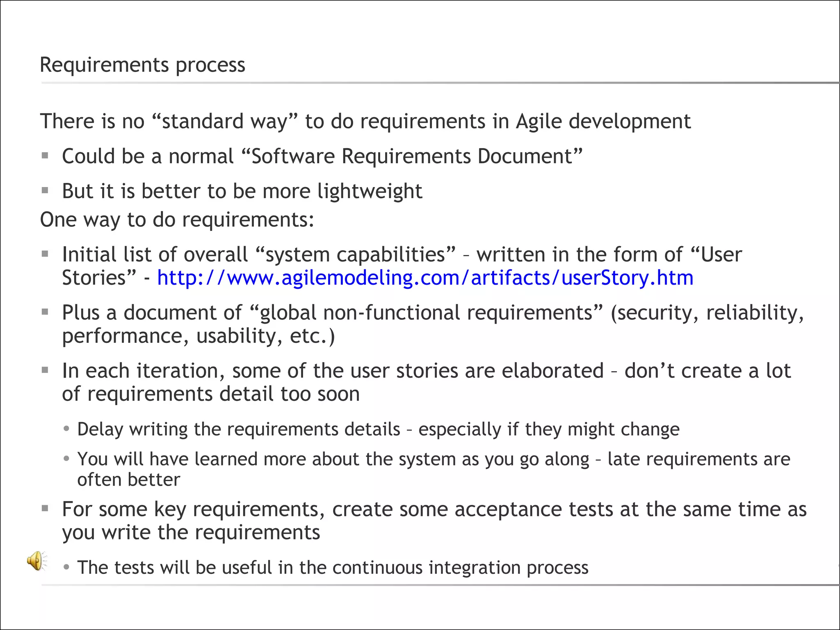Click the 'global non-functional requirements' bullet
This screenshot has width=840, height=630.
pyautogui.click(x=433, y=313)
